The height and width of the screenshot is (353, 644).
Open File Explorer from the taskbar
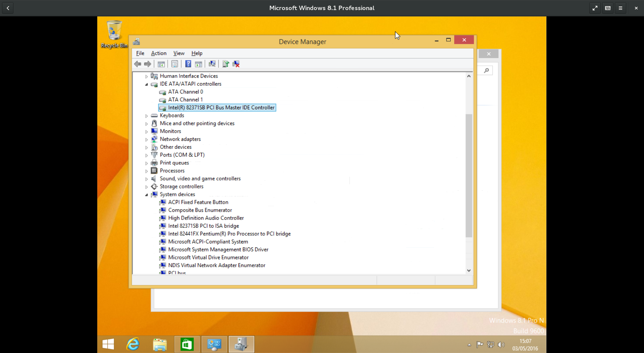(x=160, y=344)
